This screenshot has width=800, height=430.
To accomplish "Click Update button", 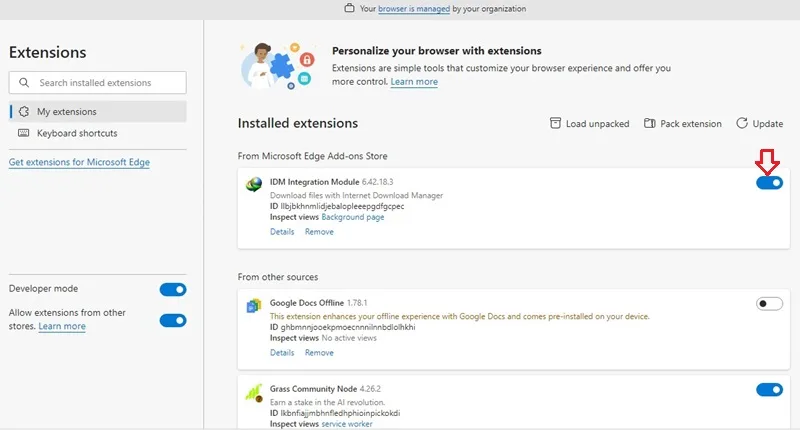I will tap(759, 123).
